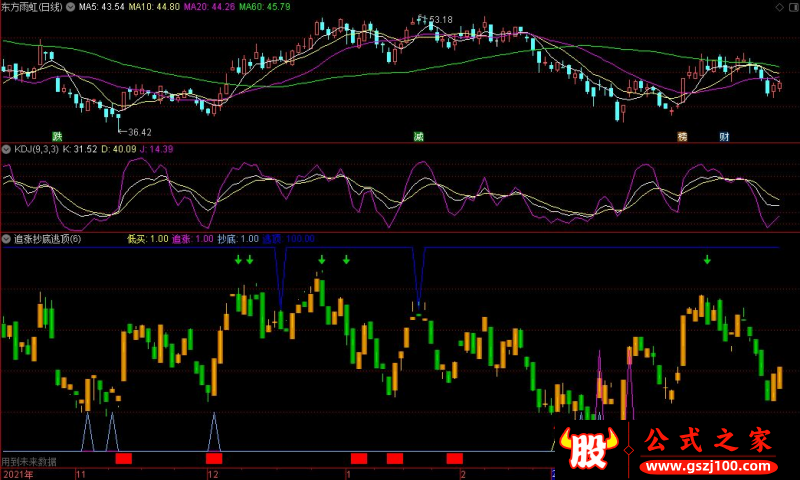The image size is (800, 480).
Task: Open the orange 榜 marker
Action: coord(682,136)
